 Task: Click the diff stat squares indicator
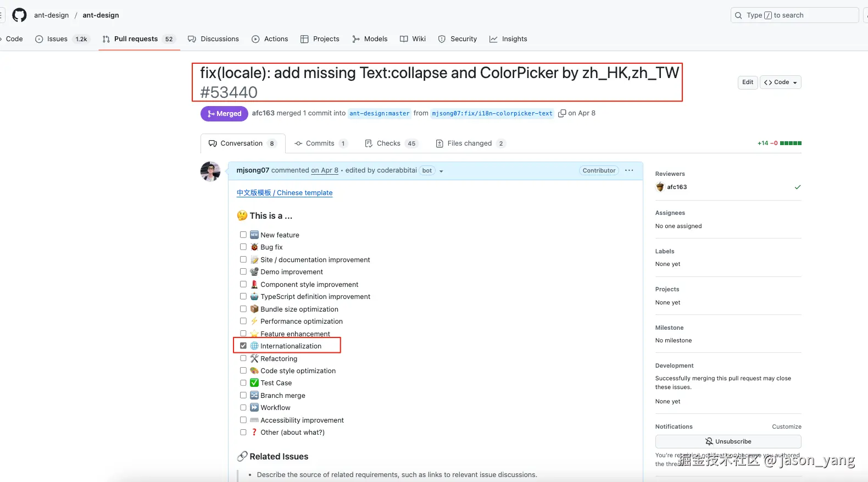(x=791, y=143)
